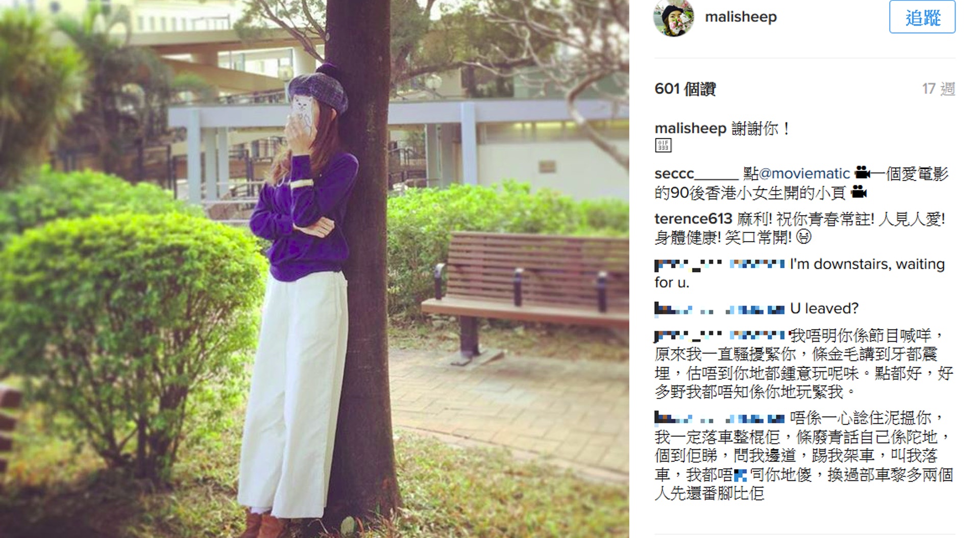The image size is (980, 538).
Task: Open blurred username beside "I'm downstairs"
Action: pos(720,264)
